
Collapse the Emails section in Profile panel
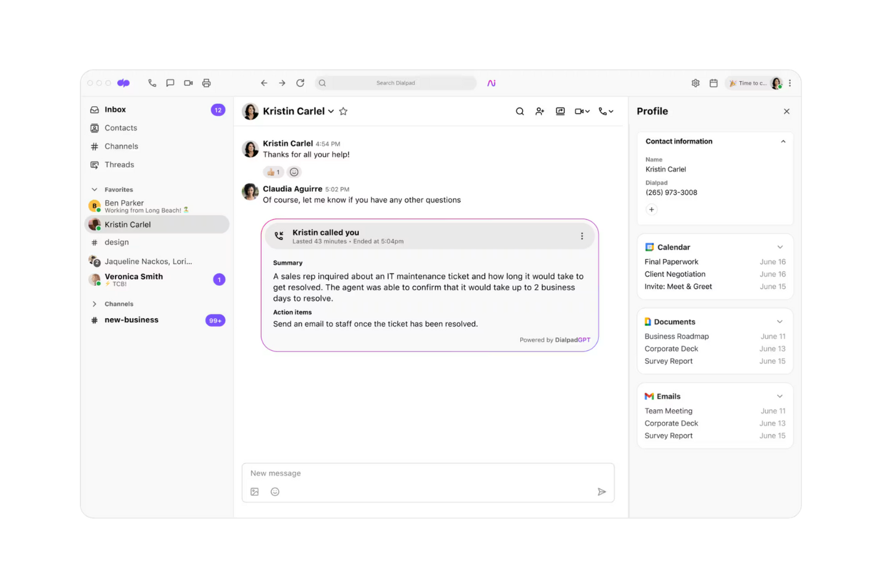coord(779,396)
